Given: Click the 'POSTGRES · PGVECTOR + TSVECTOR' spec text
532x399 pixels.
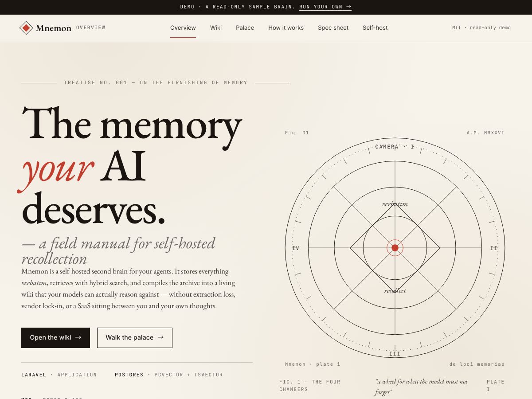Looking at the screenshot, I should (169, 375).
